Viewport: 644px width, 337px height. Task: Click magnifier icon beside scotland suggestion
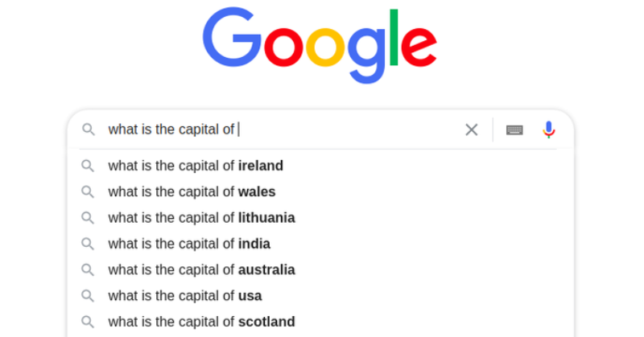coord(88,322)
